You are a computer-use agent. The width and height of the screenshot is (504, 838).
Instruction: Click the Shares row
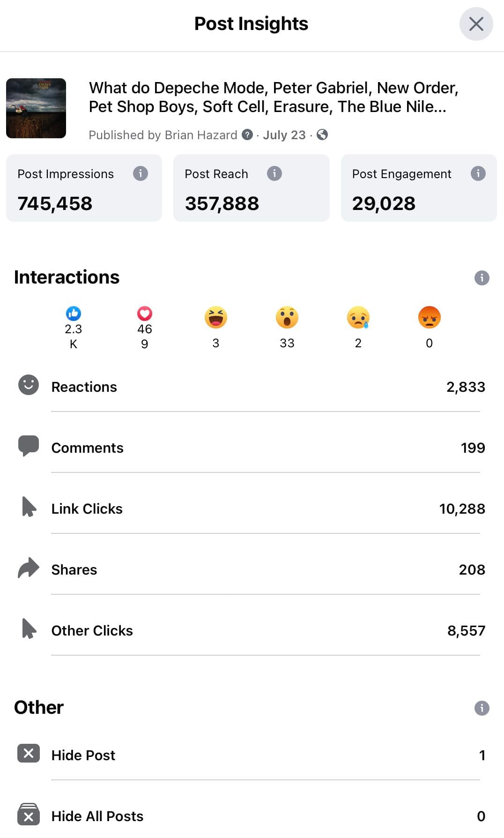click(x=252, y=570)
